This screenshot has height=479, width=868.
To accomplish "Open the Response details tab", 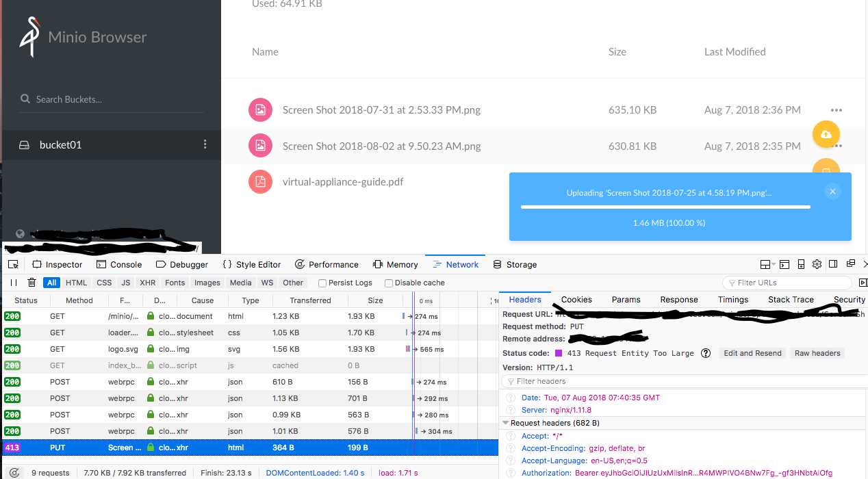I will click(x=679, y=300).
